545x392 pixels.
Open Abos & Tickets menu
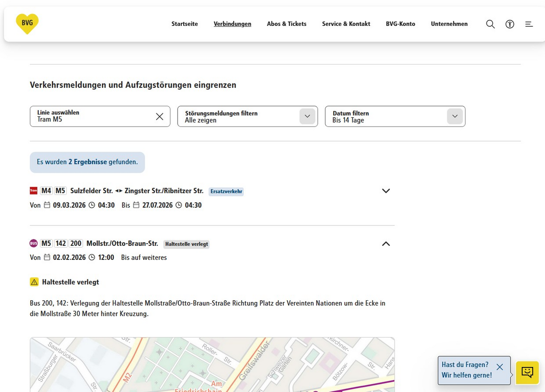tap(287, 24)
